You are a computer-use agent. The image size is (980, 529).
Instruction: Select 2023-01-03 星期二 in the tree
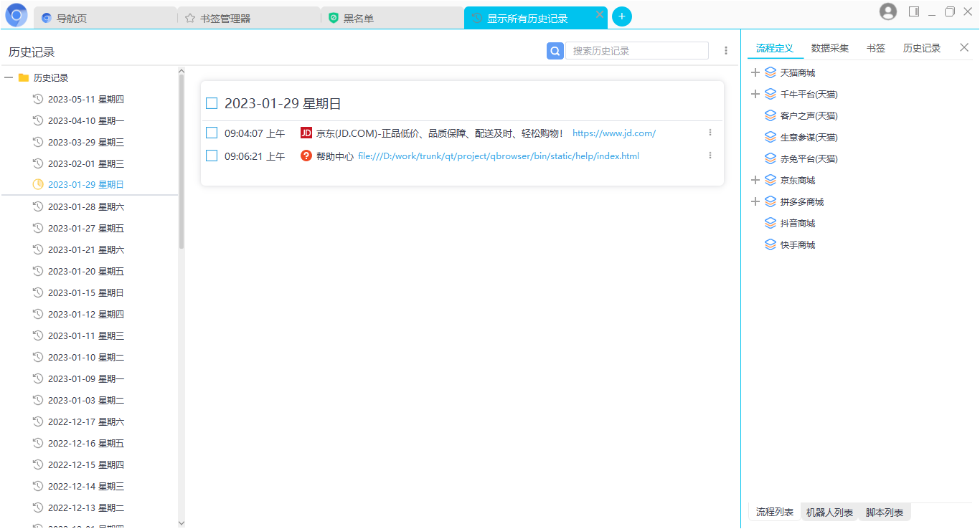(x=86, y=400)
